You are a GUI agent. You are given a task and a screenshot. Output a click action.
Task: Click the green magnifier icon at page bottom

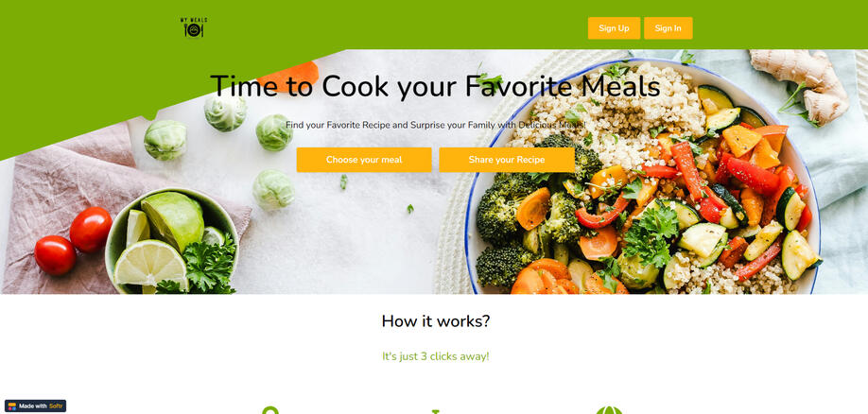pyautogui.click(x=269, y=410)
